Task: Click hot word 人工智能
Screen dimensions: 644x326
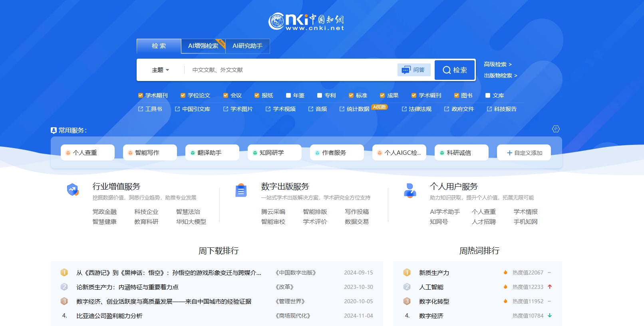Action: [431, 287]
